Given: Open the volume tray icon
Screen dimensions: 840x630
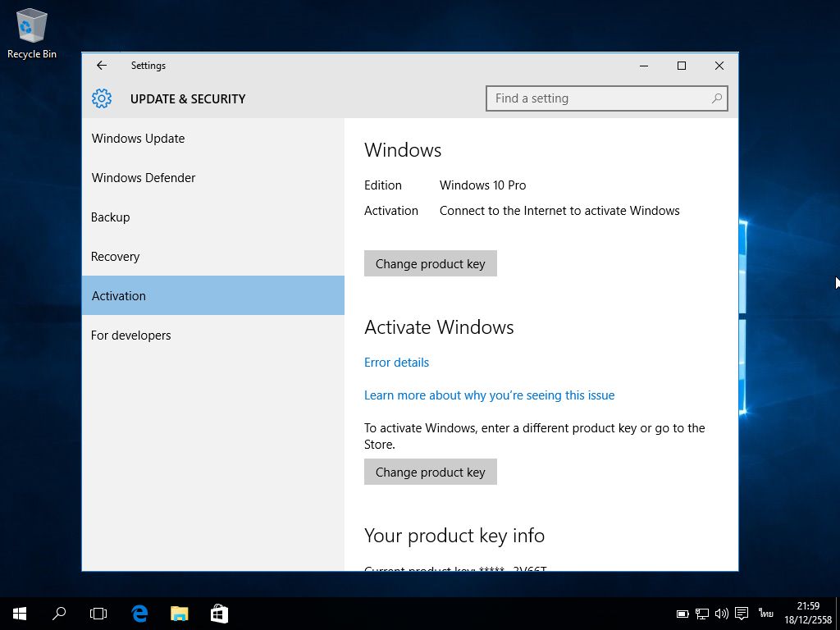Looking at the screenshot, I should 722,614.
